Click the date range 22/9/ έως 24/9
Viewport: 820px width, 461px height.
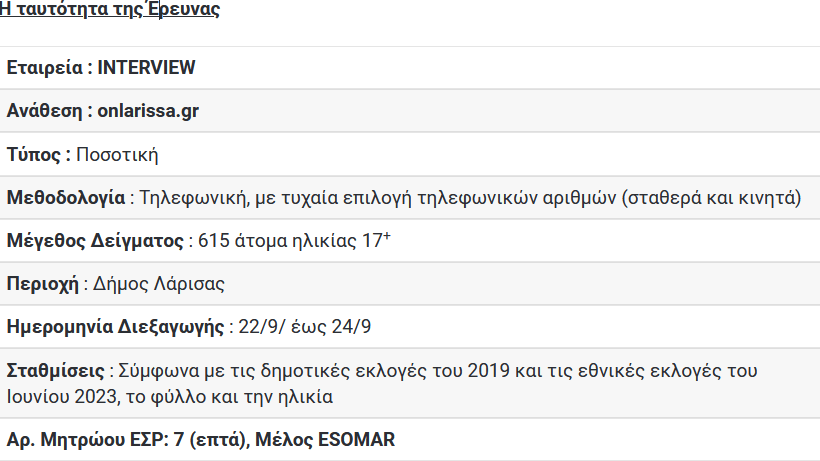pyautogui.click(x=305, y=327)
